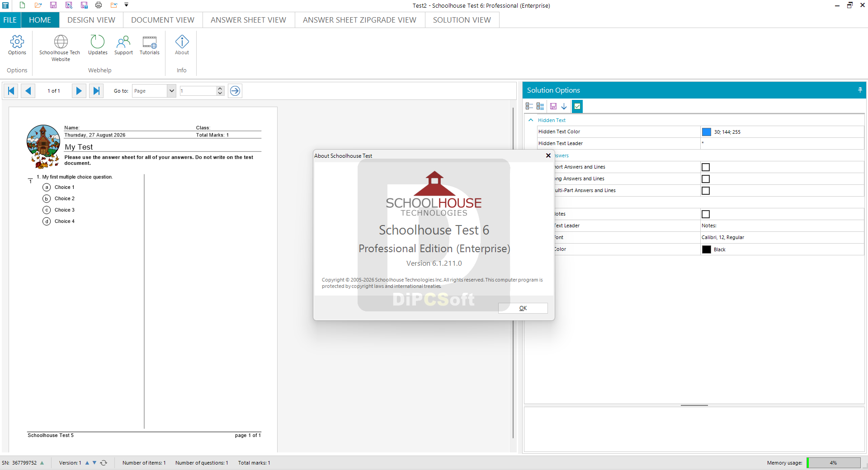This screenshot has height=470, width=868.
Task: Advance to the next page
Action: (x=79, y=91)
